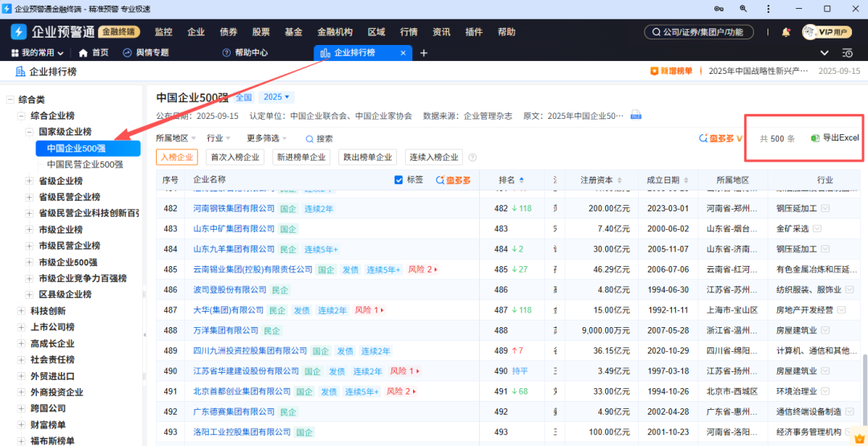Open the 更多筛选 dropdown
This screenshot has height=446, width=868.
pos(267,138)
